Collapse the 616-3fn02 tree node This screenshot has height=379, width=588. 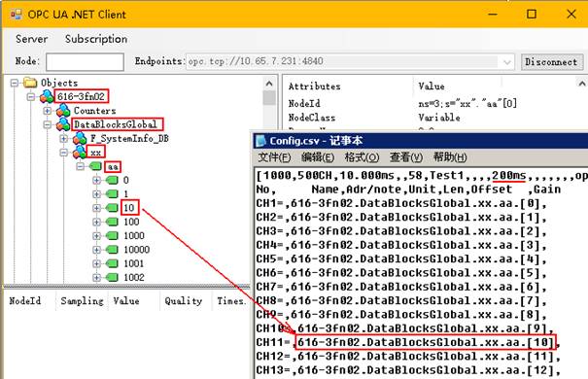(31, 97)
